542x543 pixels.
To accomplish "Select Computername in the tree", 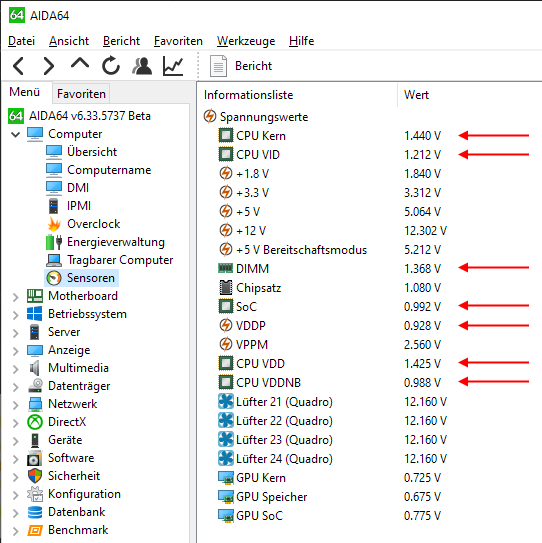I will click(109, 170).
